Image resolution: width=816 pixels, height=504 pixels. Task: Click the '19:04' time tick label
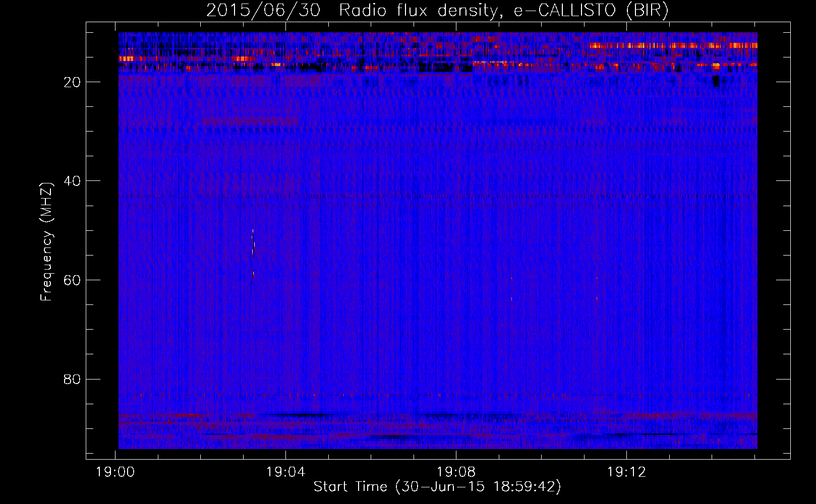click(286, 472)
